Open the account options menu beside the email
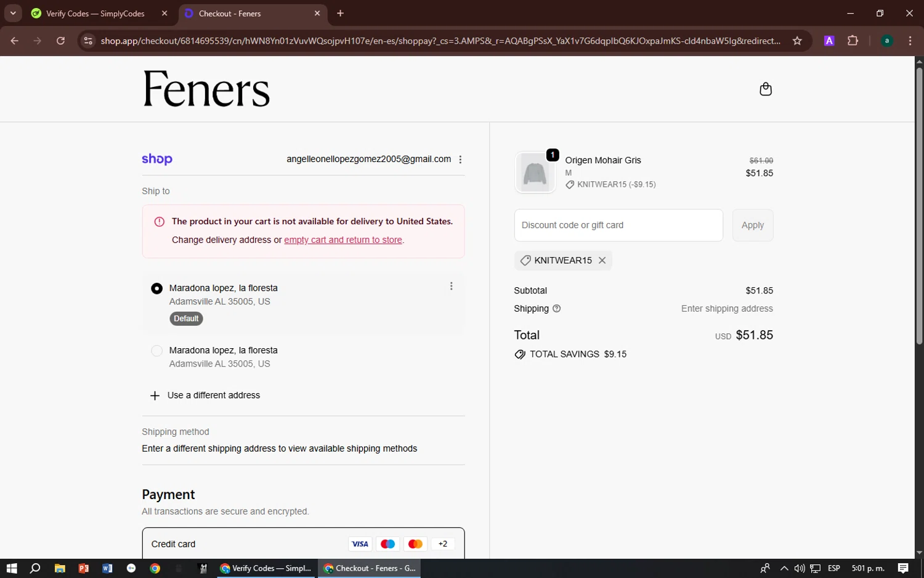This screenshot has width=924, height=578. tap(460, 159)
